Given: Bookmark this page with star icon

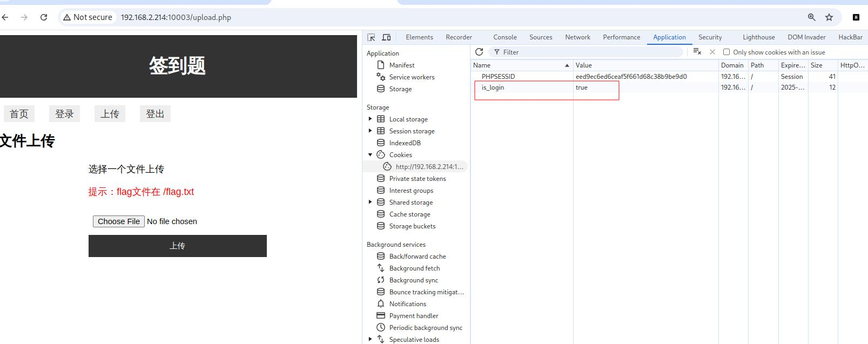Looking at the screenshot, I should tap(829, 17).
